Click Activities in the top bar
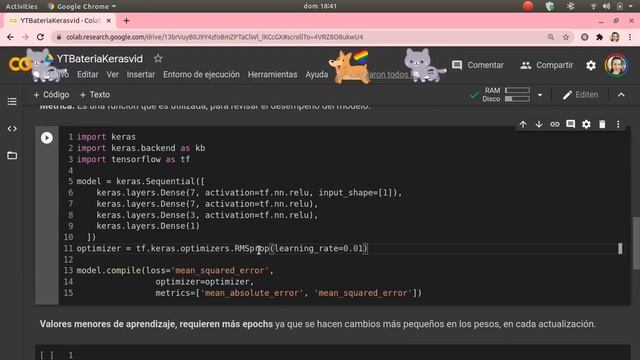The width and height of the screenshot is (640, 360). (21, 6)
